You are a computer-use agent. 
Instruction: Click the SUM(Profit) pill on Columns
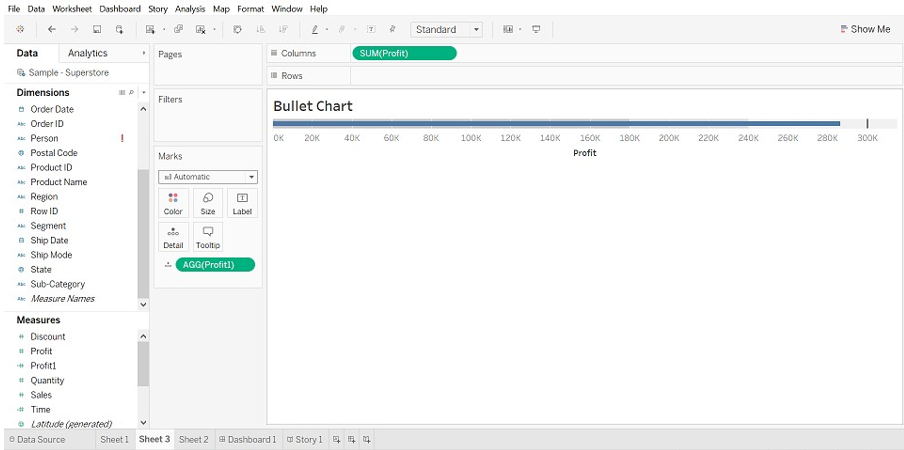404,53
